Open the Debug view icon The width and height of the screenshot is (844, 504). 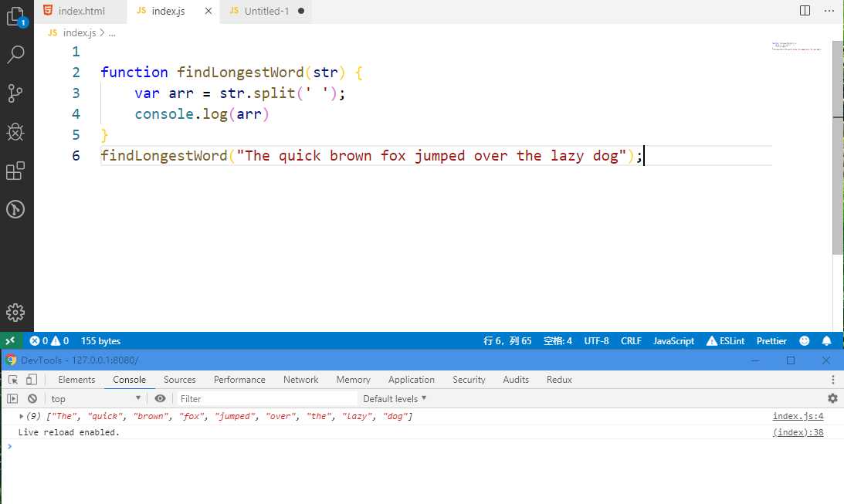pos(15,132)
